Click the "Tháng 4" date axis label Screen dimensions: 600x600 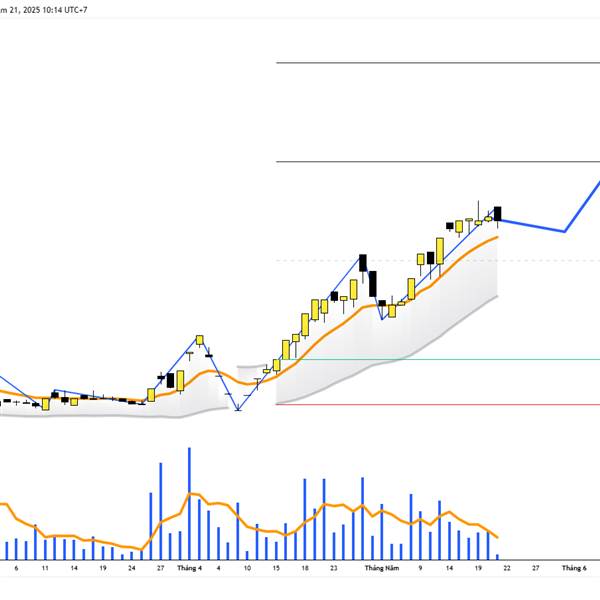[189, 568]
